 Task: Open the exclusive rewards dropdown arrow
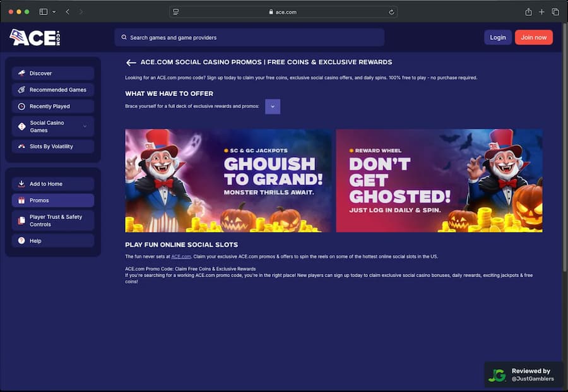pyautogui.click(x=272, y=106)
